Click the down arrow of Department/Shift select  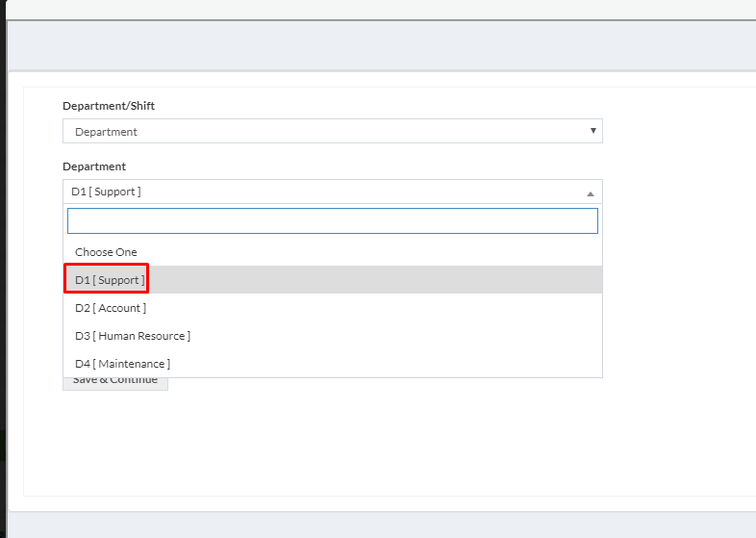[x=593, y=130]
